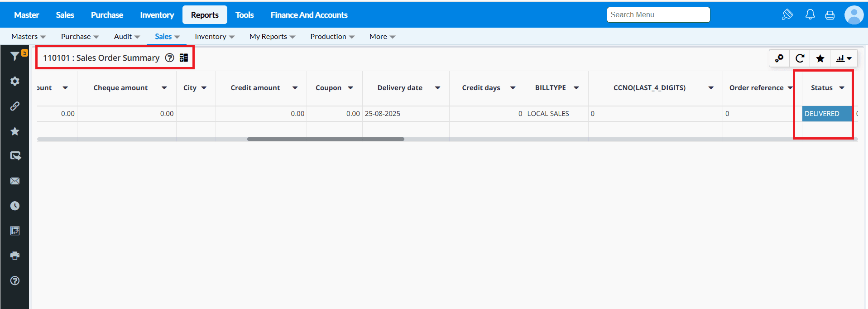
Task: Expand the Production submenu dropdown
Action: pos(332,37)
